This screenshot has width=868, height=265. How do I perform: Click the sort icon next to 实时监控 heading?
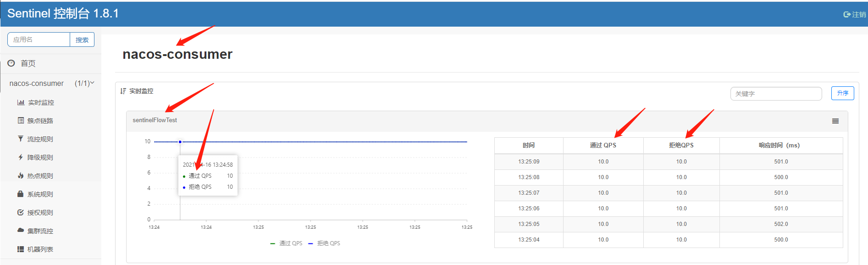coord(123,91)
